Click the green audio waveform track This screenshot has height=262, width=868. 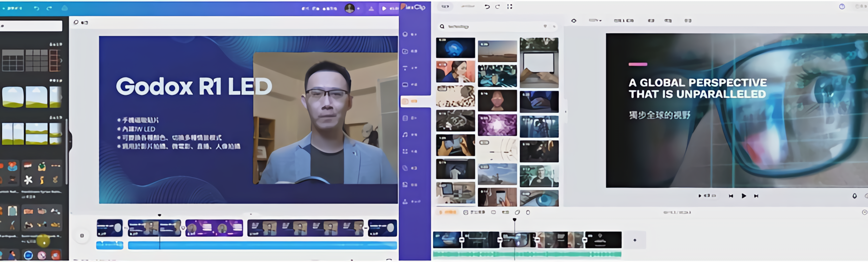coord(527,254)
